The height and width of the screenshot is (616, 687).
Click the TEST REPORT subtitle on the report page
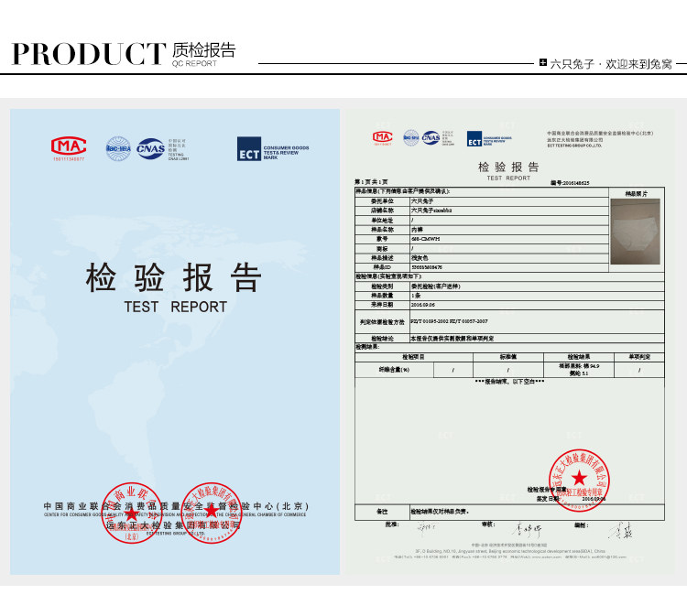coord(508,178)
